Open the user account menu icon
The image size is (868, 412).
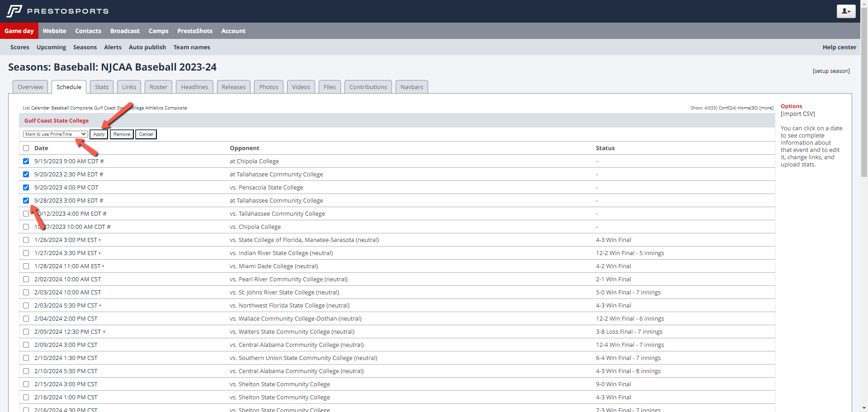[846, 11]
